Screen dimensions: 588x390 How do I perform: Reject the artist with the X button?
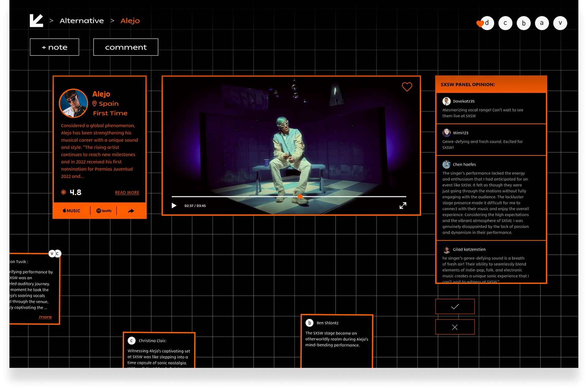coord(455,327)
